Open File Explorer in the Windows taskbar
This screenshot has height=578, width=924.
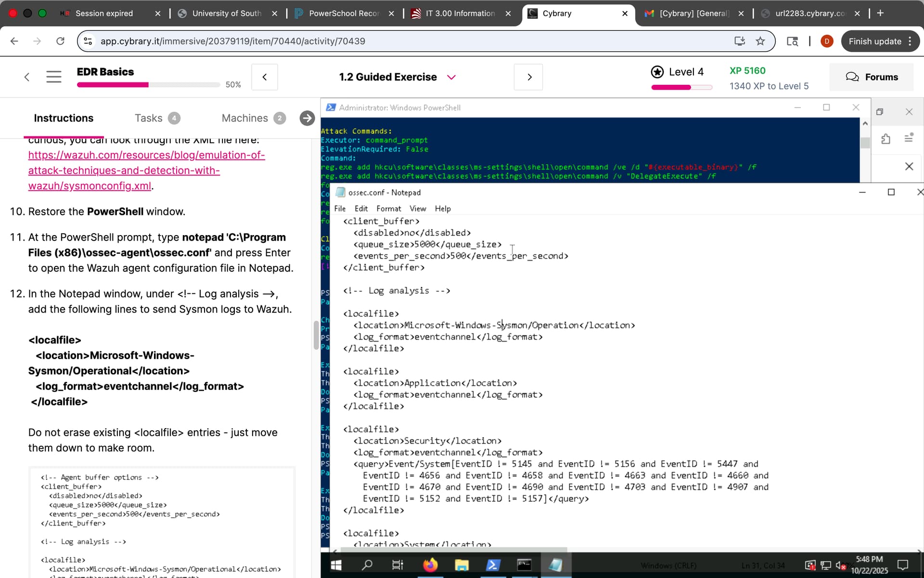(462, 565)
